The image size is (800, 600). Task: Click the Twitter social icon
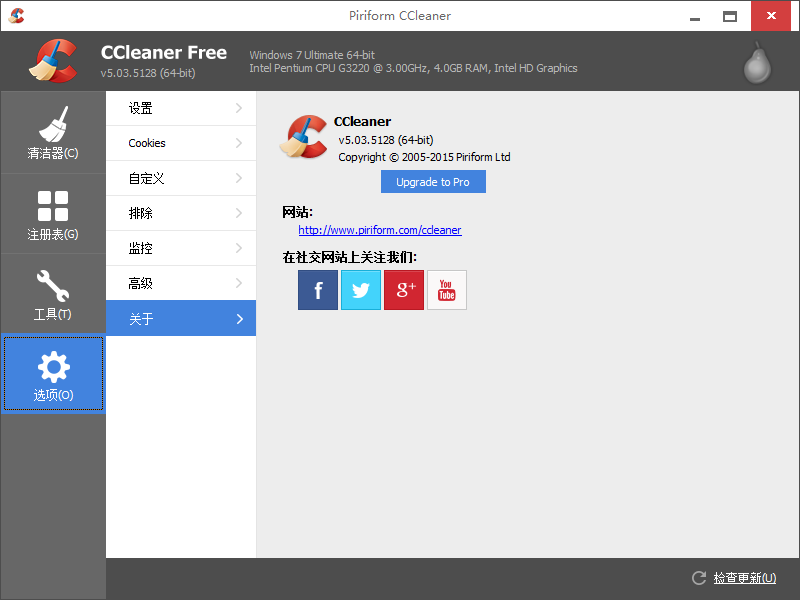point(361,290)
